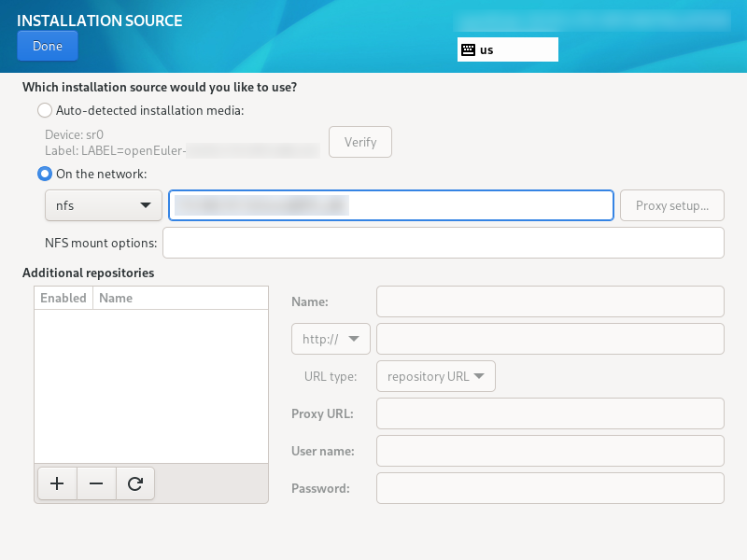The image size is (747, 560).
Task: Click the Proxy URL input field
Action: point(550,413)
